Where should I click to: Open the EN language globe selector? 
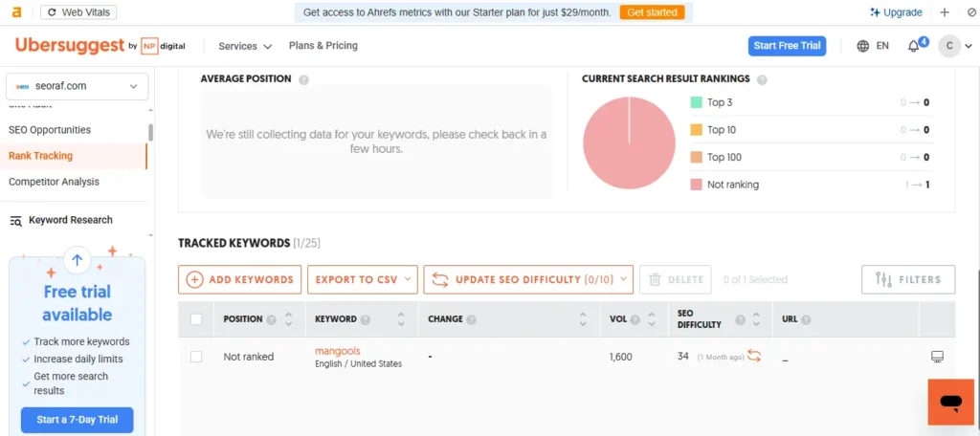(873, 46)
